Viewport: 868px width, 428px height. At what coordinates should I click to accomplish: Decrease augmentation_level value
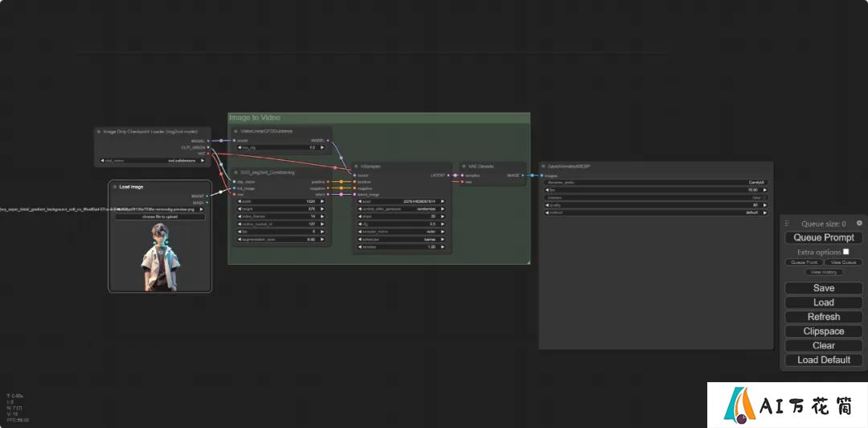pos(240,240)
